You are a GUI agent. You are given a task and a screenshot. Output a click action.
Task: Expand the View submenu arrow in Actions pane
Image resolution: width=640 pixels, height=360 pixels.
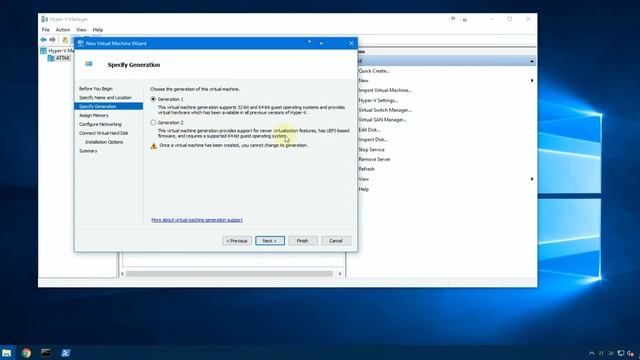tap(532, 179)
